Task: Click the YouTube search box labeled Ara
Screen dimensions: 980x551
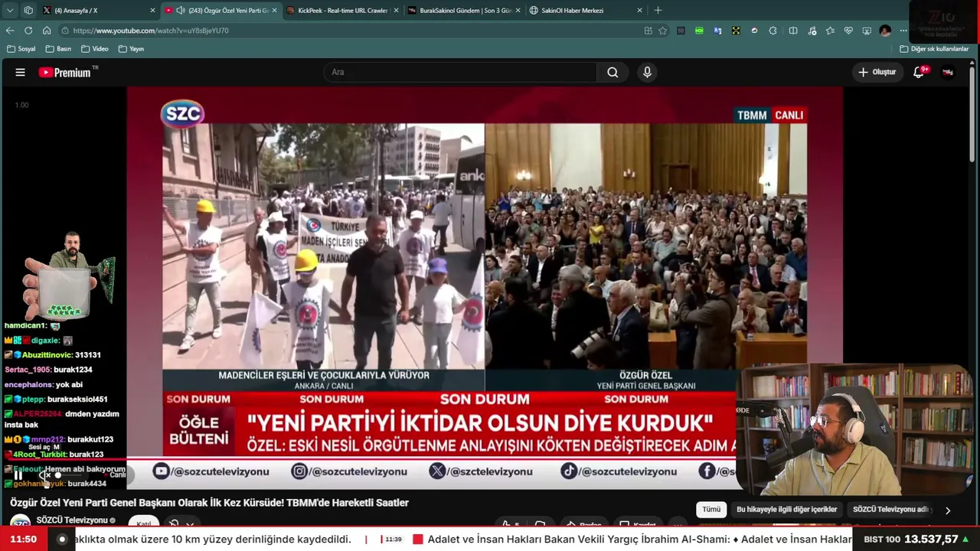Action: pos(459,72)
